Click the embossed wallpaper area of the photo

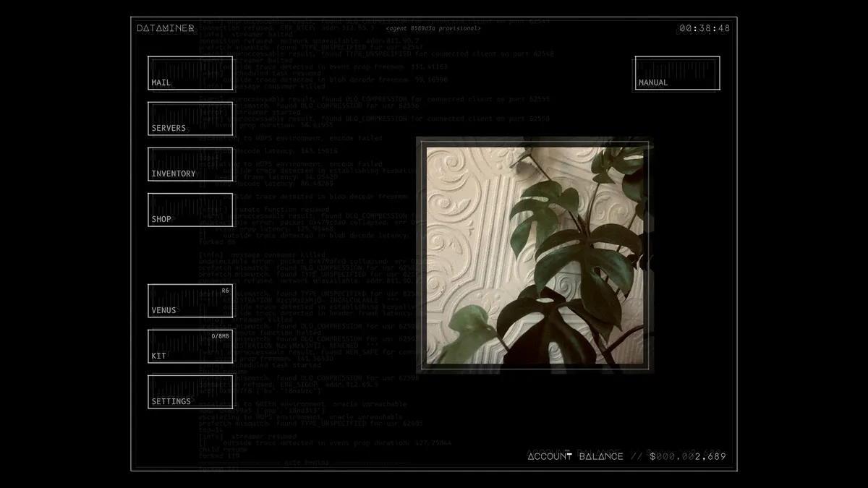click(x=470, y=217)
